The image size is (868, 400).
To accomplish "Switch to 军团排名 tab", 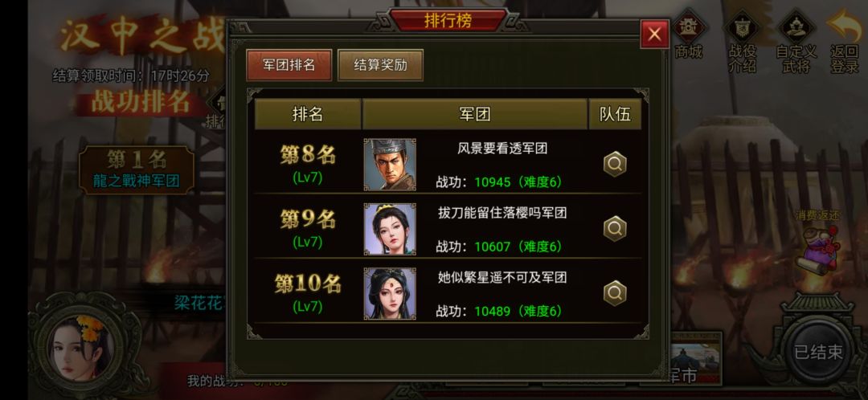I will tap(289, 65).
